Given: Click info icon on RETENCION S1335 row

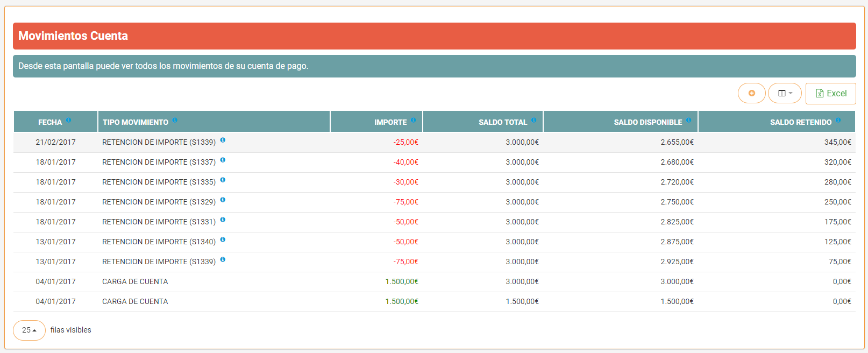Looking at the screenshot, I should 223,180.
